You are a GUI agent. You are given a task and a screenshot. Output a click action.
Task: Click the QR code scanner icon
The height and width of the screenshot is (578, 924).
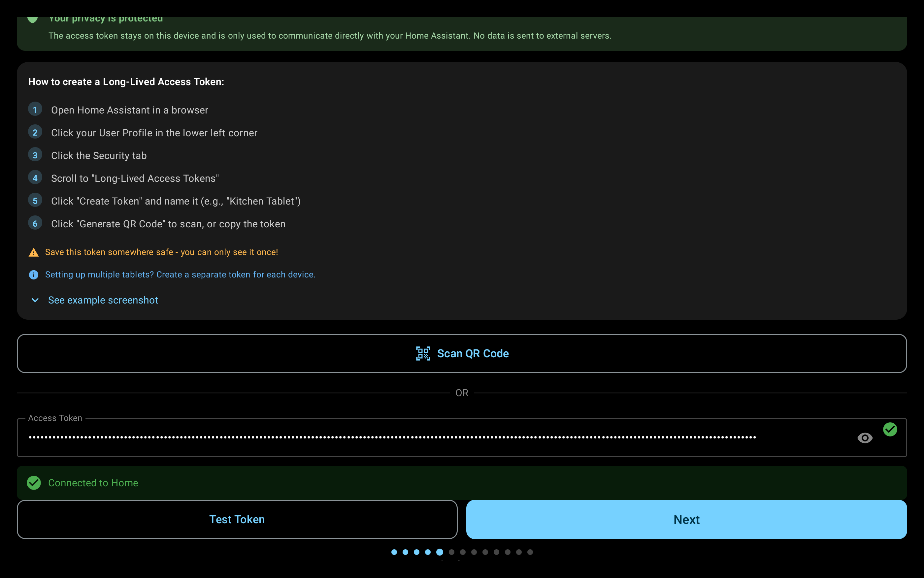(423, 354)
